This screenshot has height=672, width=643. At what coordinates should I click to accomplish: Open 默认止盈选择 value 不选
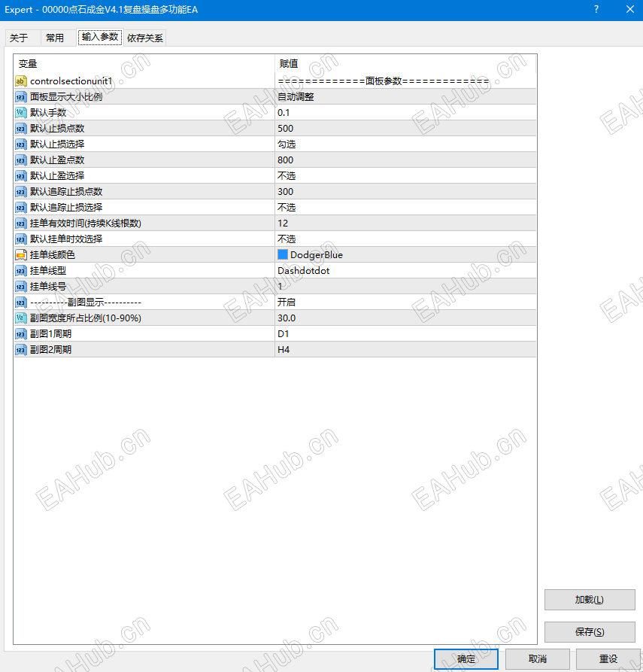(x=405, y=176)
